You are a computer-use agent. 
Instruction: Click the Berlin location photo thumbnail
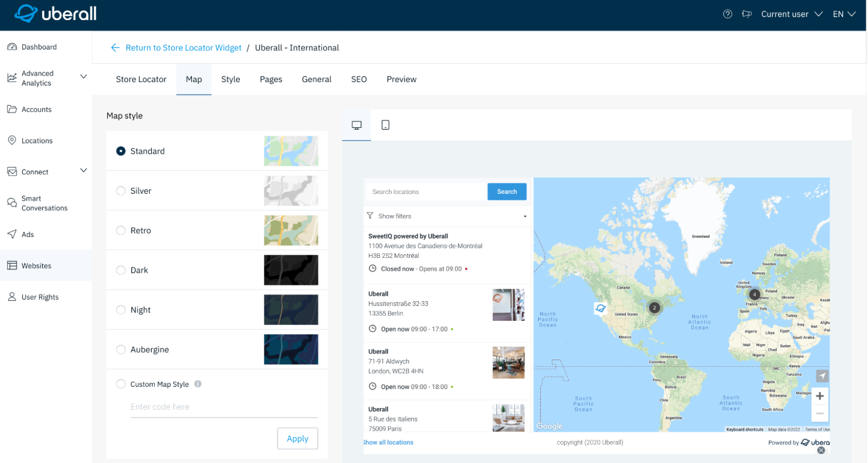click(509, 305)
